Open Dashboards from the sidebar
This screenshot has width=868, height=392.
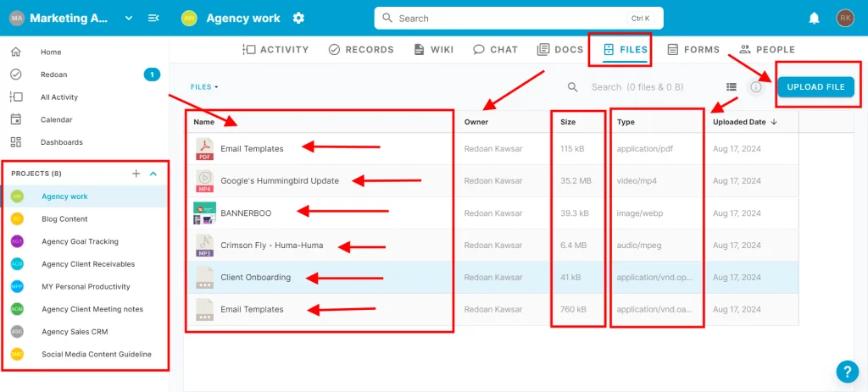click(x=61, y=142)
